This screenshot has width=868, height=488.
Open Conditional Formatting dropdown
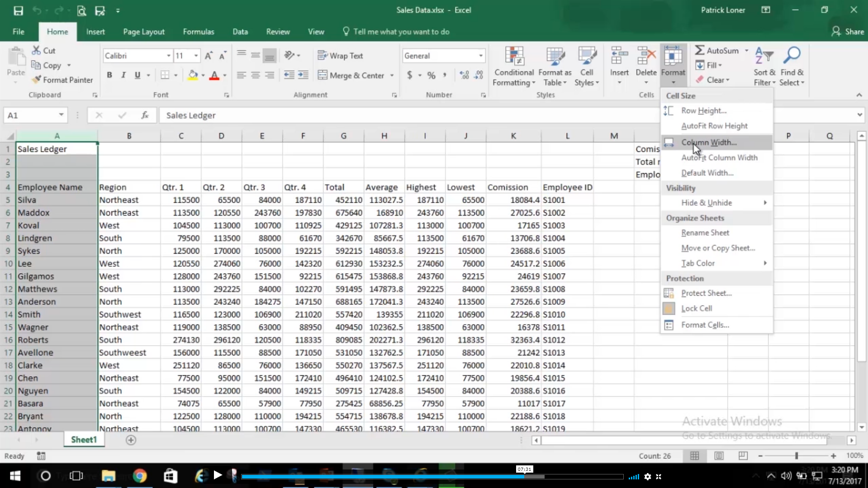click(514, 66)
